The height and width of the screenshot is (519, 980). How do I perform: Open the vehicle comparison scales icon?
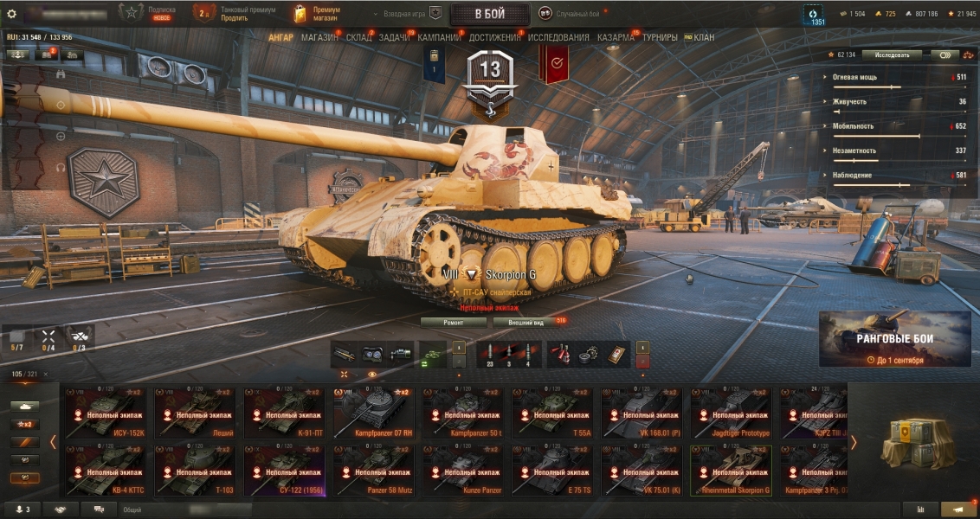click(x=968, y=55)
